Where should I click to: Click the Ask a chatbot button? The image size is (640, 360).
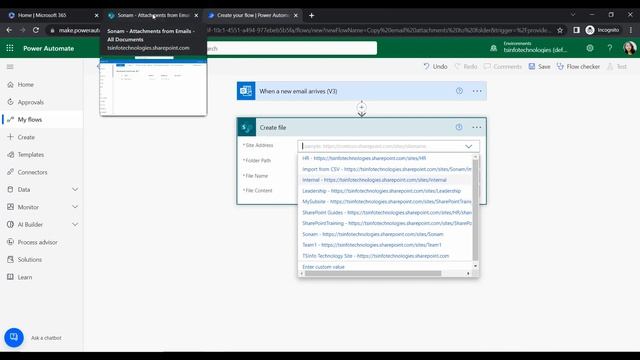point(14,338)
